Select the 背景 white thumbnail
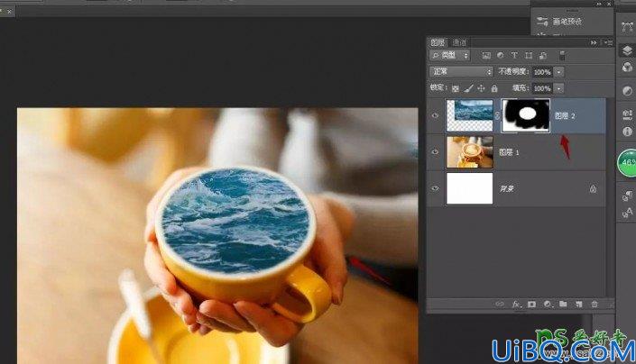The image size is (636, 364). click(x=470, y=188)
